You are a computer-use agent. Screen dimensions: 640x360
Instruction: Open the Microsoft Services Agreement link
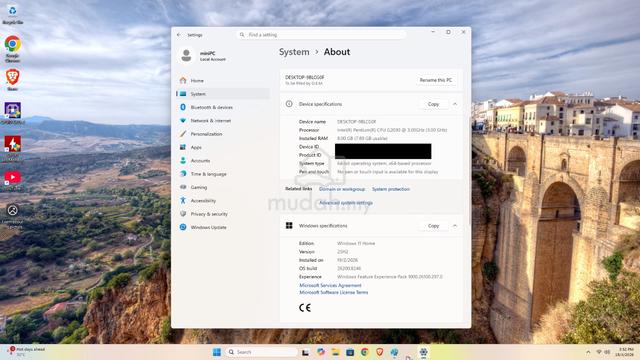(x=330, y=285)
